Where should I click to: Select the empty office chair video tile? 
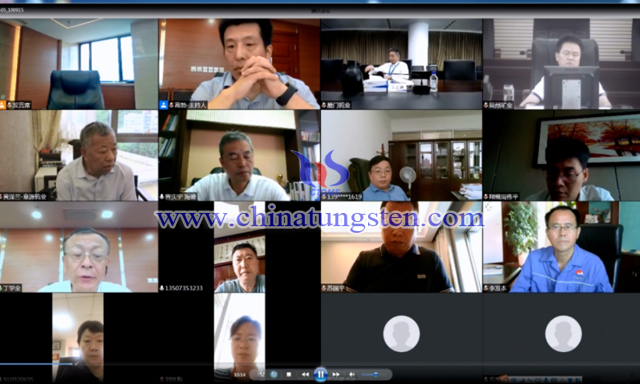(79, 64)
